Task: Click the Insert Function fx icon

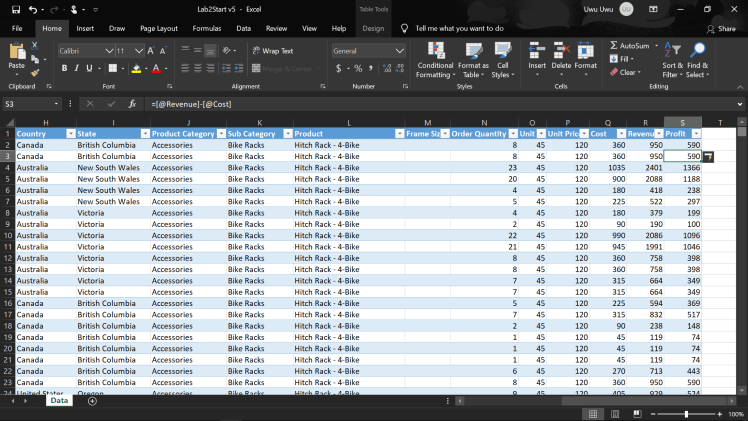Action: pos(132,104)
